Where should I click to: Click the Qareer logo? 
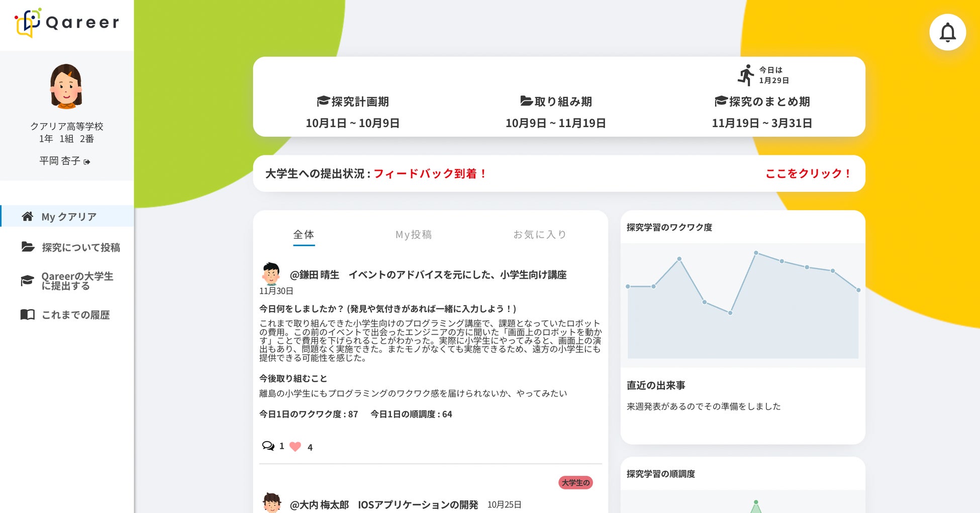tap(67, 23)
